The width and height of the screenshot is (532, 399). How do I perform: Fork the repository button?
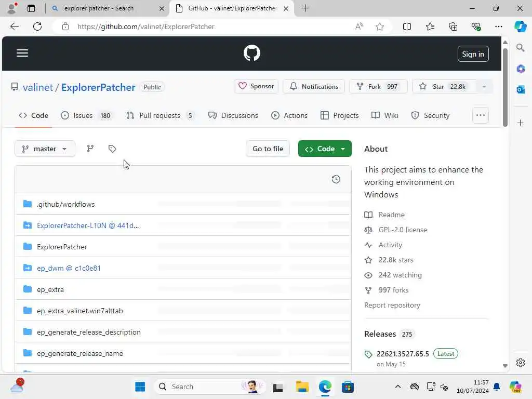click(x=378, y=87)
